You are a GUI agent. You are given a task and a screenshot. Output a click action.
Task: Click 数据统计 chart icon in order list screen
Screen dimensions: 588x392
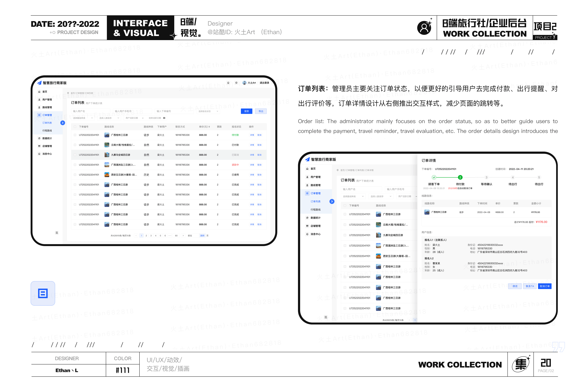(39, 138)
